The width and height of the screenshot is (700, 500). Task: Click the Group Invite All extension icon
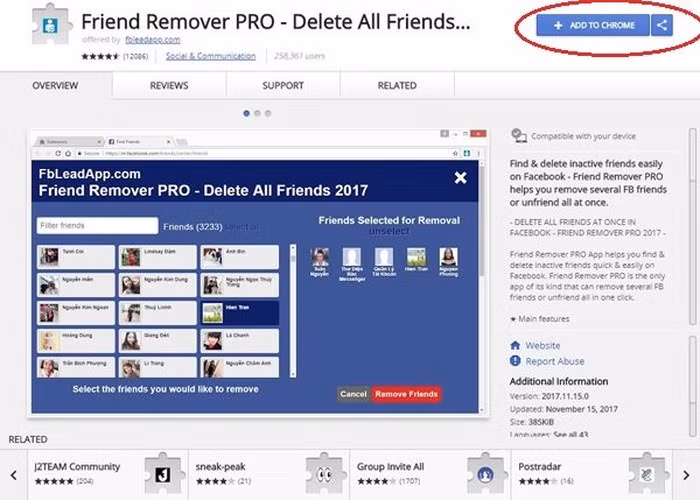pyautogui.click(x=486, y=471)
